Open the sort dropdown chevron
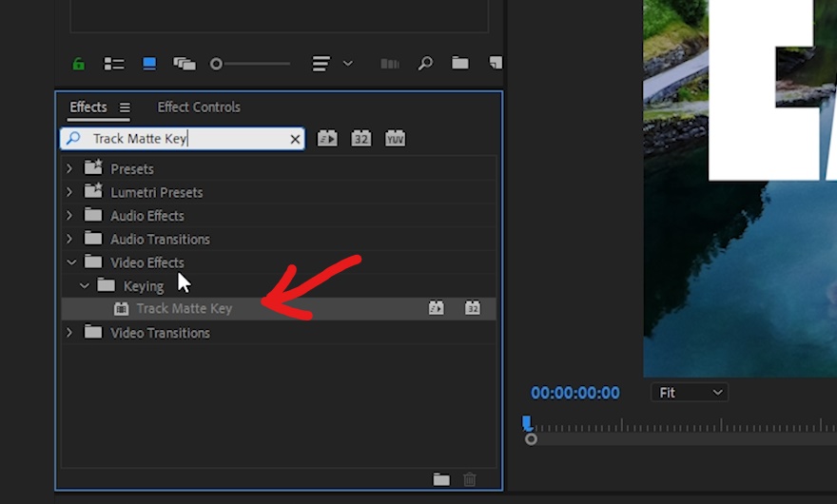Screen dimensions: 837x504 [347, 64]
